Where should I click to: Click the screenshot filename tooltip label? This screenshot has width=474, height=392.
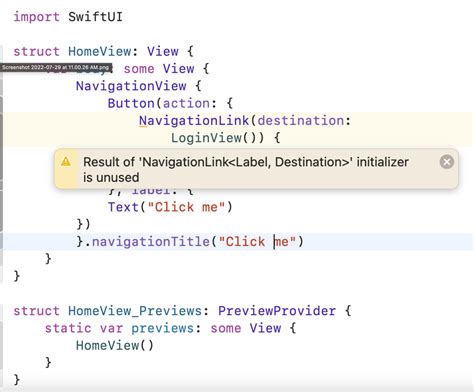coord(56,68)
